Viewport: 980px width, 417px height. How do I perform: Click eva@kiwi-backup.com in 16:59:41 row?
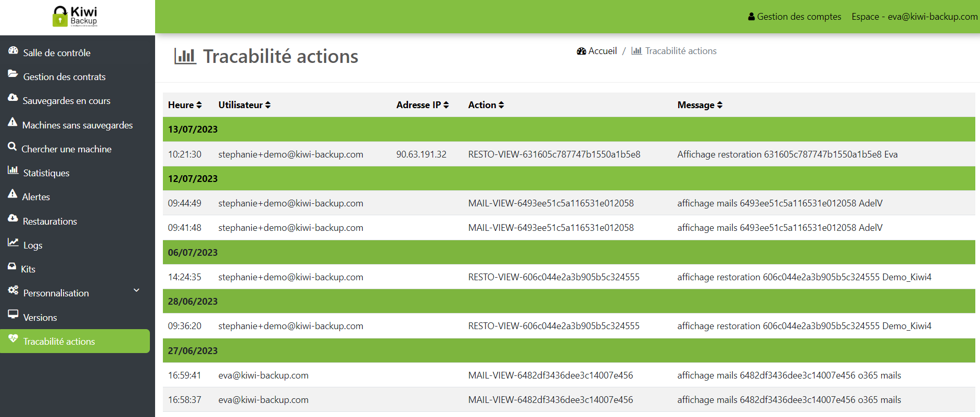[x=263, y=375]
